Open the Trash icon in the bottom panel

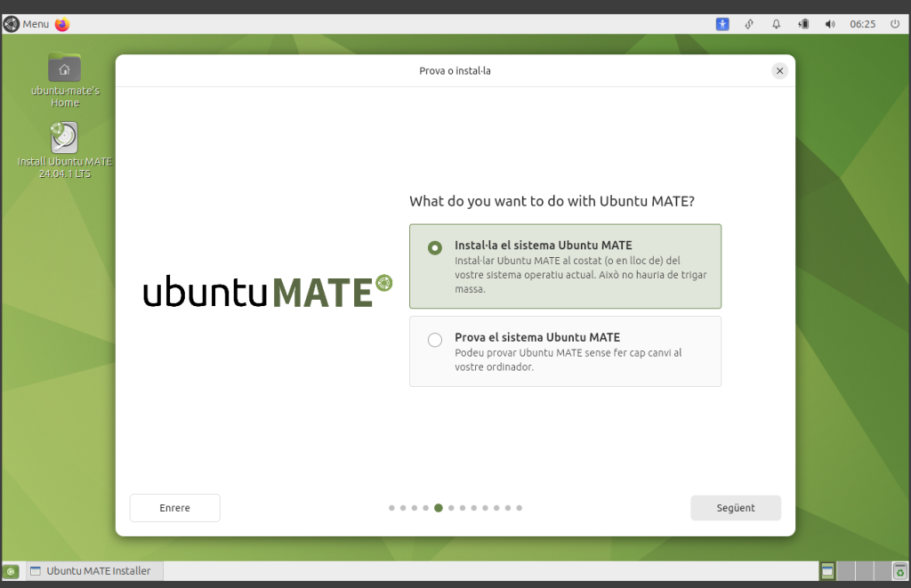(x=899, y=571)
